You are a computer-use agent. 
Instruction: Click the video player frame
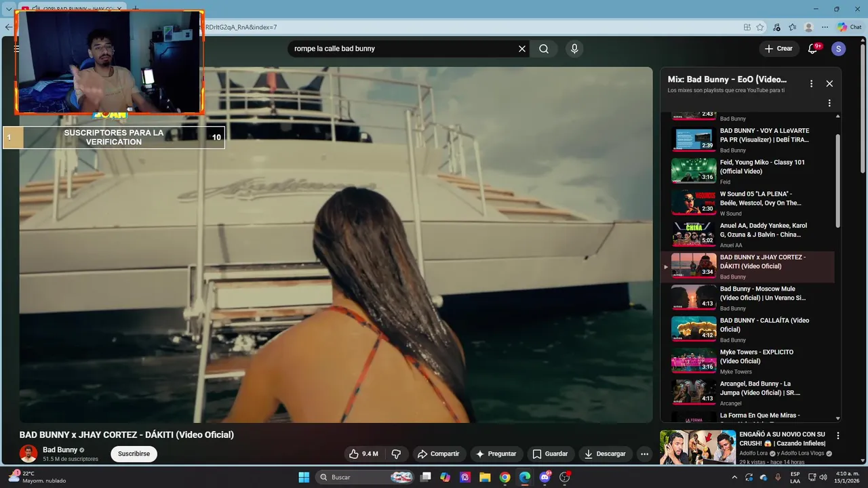click(336, 245)
